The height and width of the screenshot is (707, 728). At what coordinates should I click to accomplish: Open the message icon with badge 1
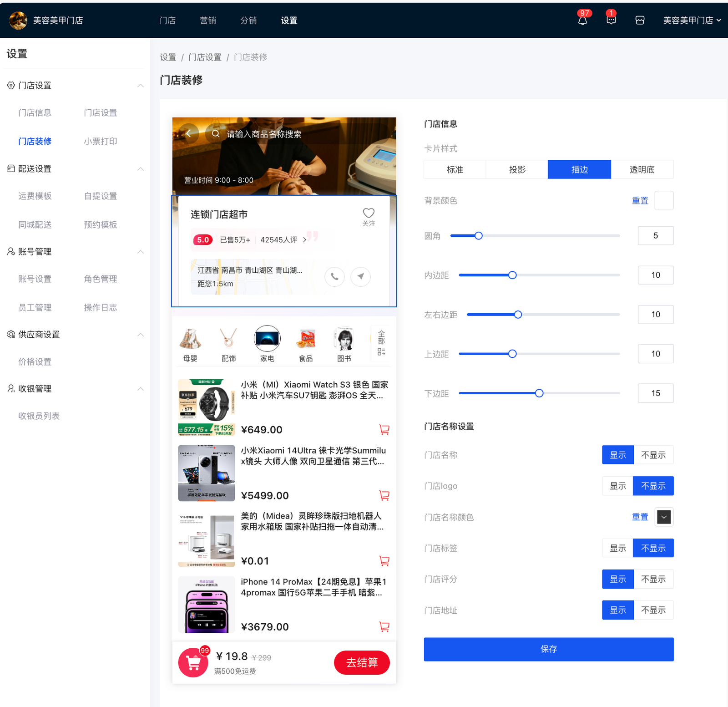click(611, 20)
